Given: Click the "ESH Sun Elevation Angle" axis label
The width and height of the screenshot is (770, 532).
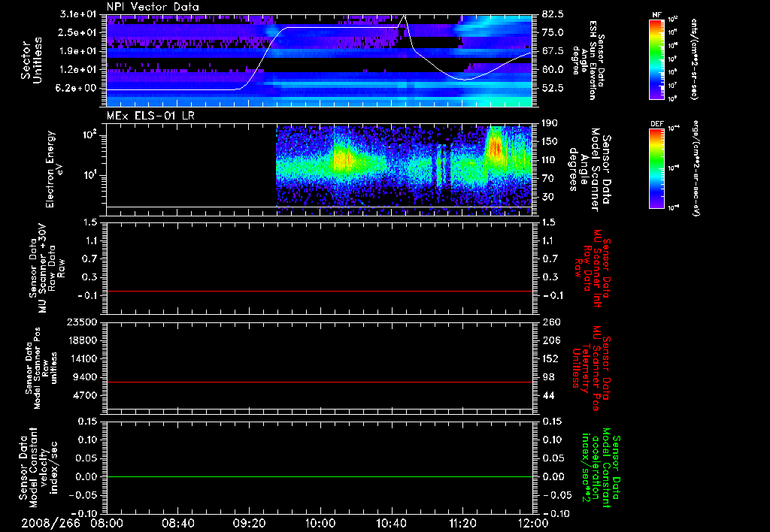Looking at the screenshot, I should point(588,60).
